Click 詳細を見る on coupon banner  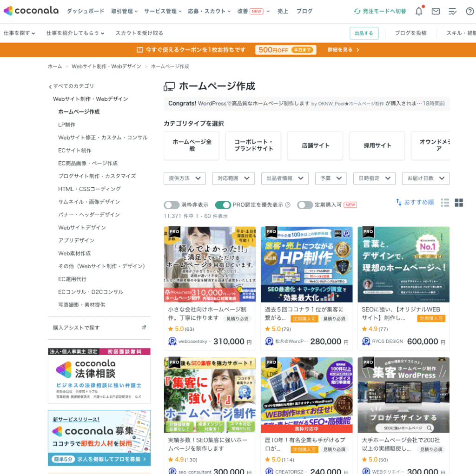click(x=343, y=50)
